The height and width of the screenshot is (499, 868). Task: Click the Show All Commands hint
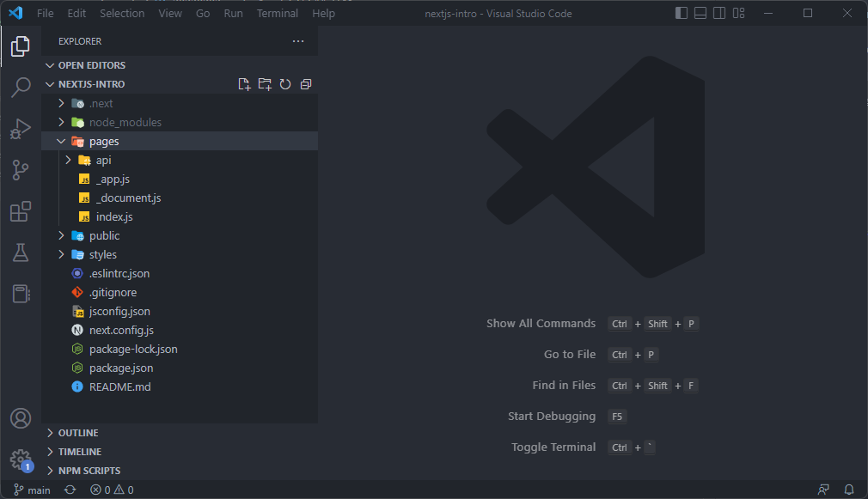click(x=541, y=324)
